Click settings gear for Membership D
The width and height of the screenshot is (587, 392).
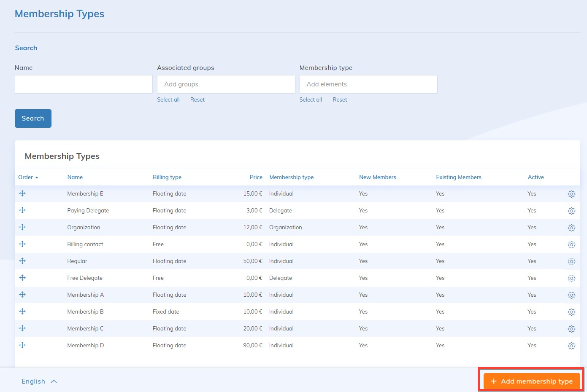coord(571,346)
